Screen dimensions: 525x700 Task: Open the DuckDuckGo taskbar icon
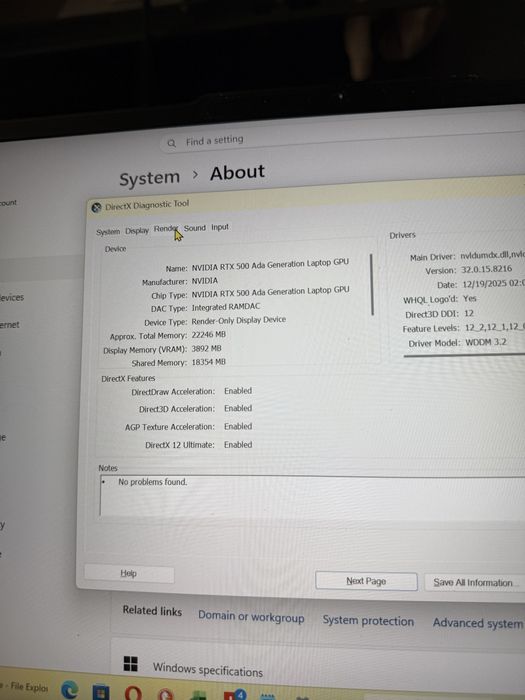tap(165, 695)
